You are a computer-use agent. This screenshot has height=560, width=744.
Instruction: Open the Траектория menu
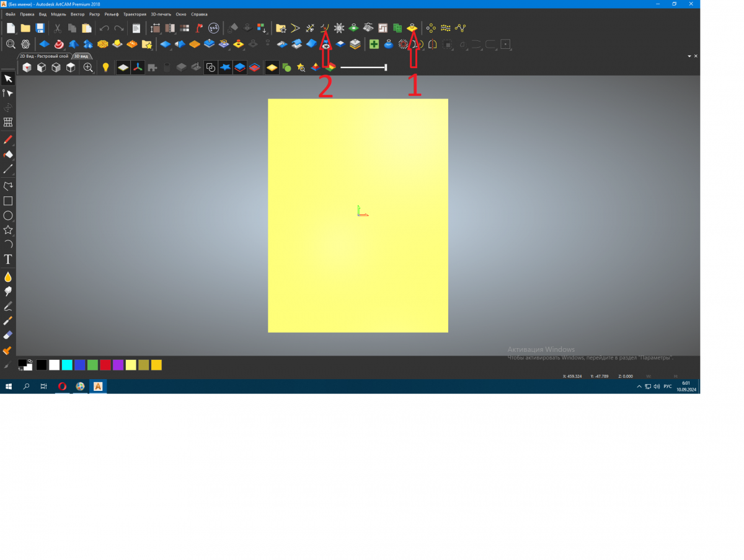(135, 14)
